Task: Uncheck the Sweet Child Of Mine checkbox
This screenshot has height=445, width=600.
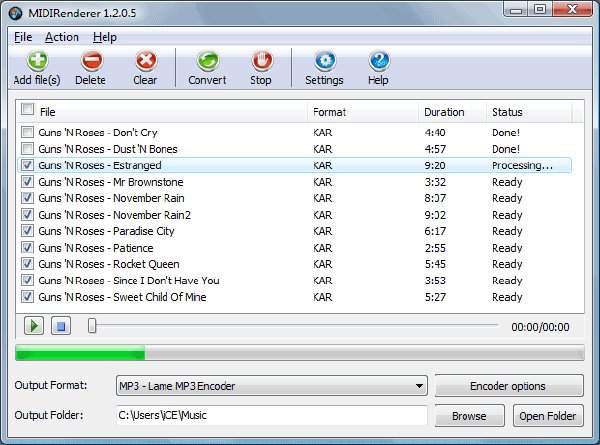Action: point(27,297)
